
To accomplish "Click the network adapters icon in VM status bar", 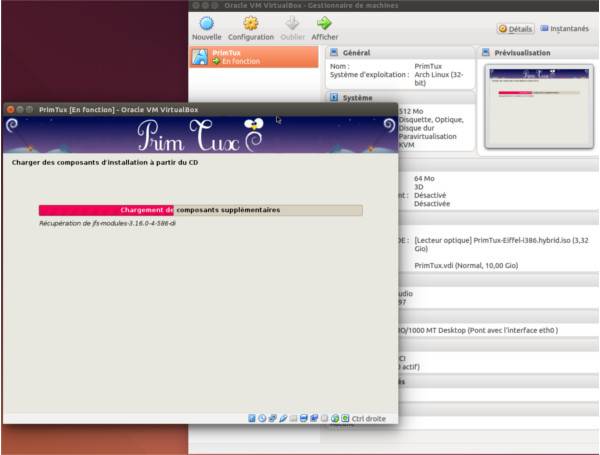I will (x=272, y=418).
